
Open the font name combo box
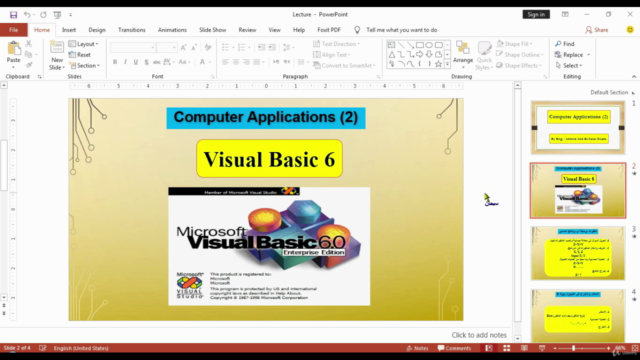pos(133,48)
